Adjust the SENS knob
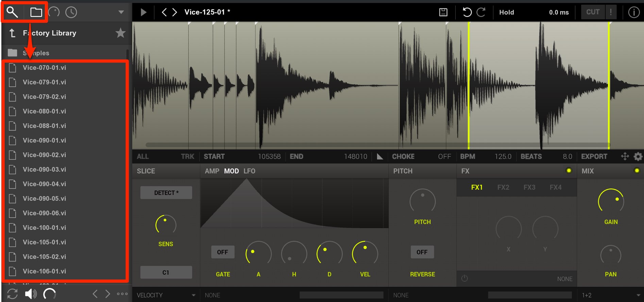 tap(166, 225)
